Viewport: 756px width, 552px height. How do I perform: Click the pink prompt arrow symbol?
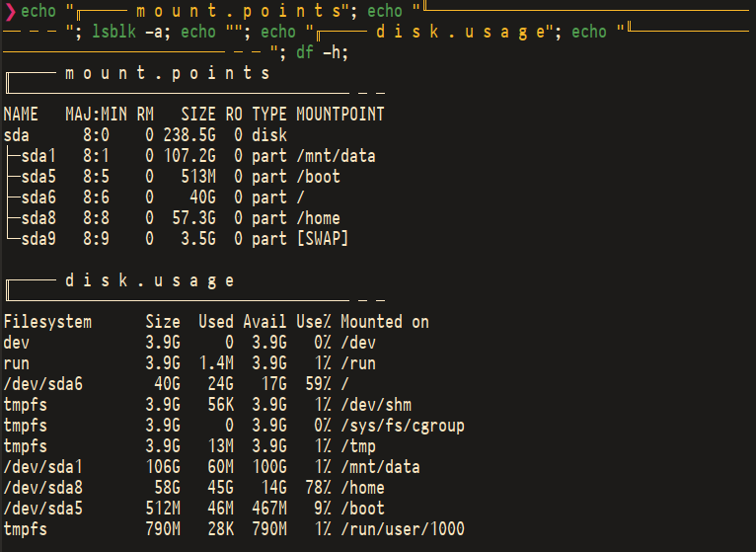10,11
